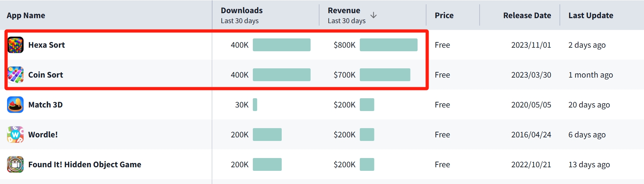This screenshot has width=644, height=184.
Task: Select Wordle! Free price cell
Action: (442, 135)
